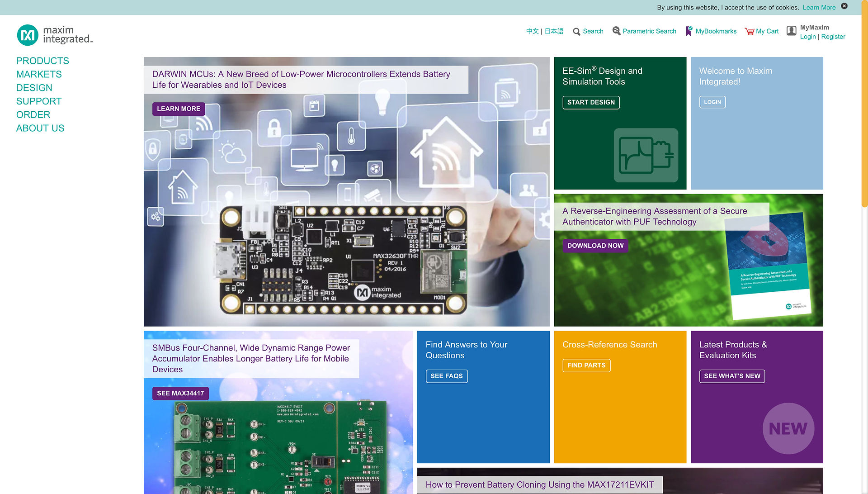Click the Parametric Search icon
Image resolution: width=868 pixels, height=494 pixels.
[x=616, y=31]
